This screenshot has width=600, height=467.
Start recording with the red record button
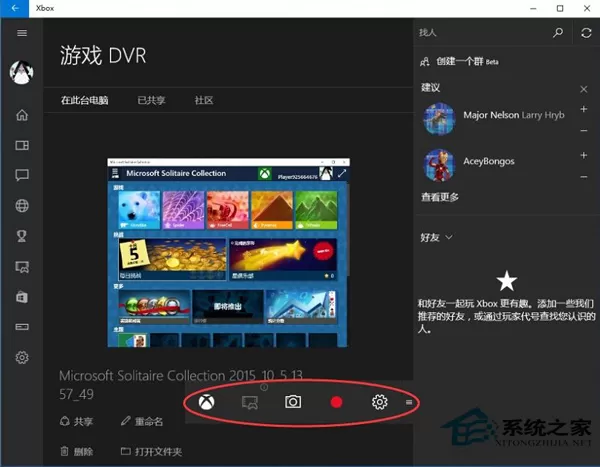tap(336, 402)
